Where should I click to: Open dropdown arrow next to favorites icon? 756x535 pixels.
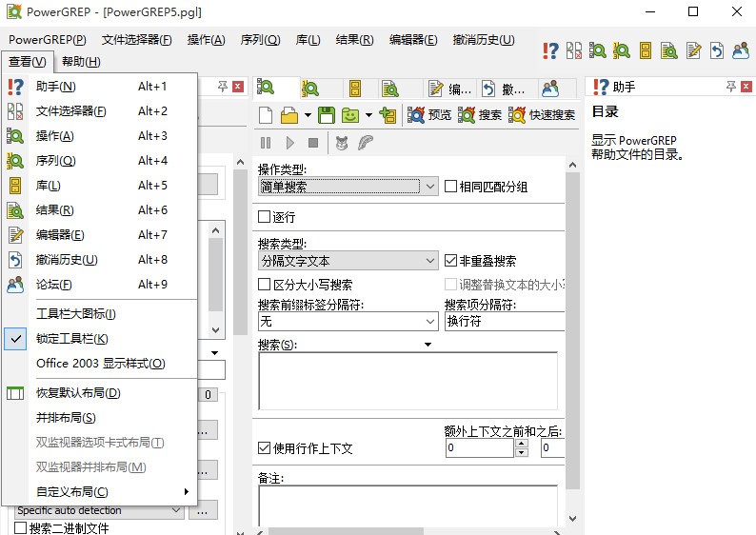click(368, 115)
